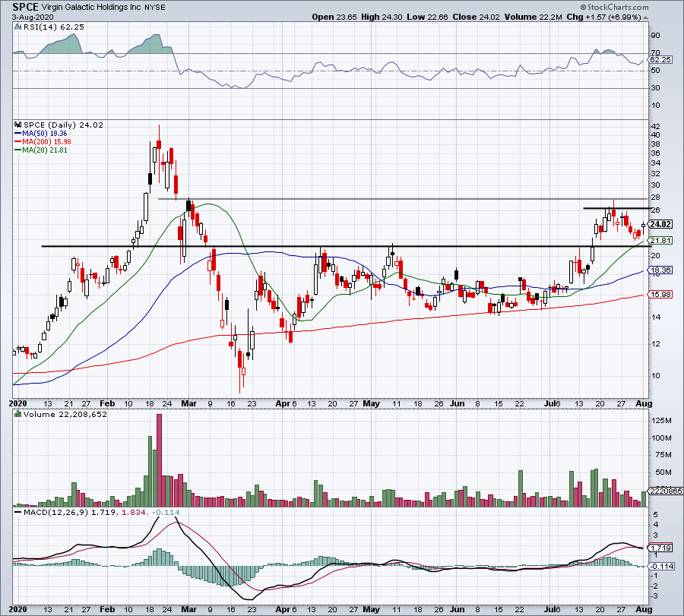Click the tallest red volume bar in February
The height and width of the screenshot is (616, 684).
click(x=159, y=460)
